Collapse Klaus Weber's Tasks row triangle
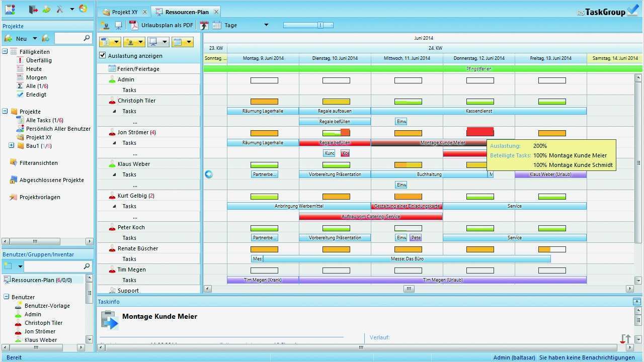Image resolution: width=644 pixels, height=362 pixels. [x=114, y=174]
